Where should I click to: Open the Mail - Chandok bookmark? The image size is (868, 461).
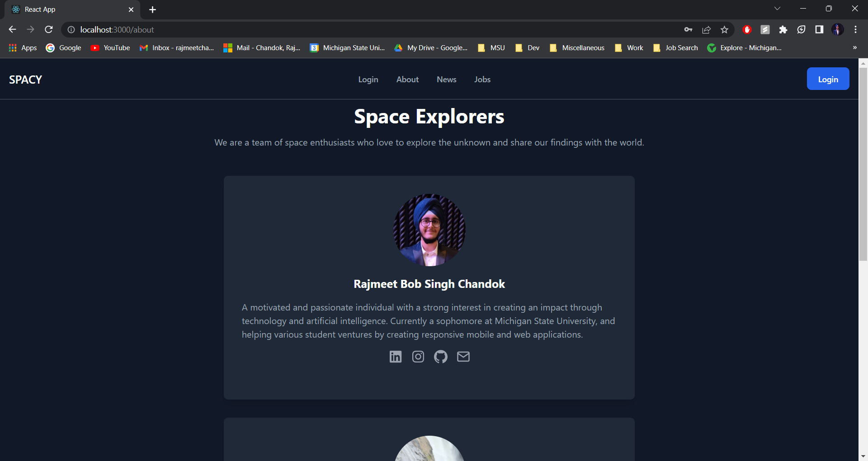pos(262,48)
